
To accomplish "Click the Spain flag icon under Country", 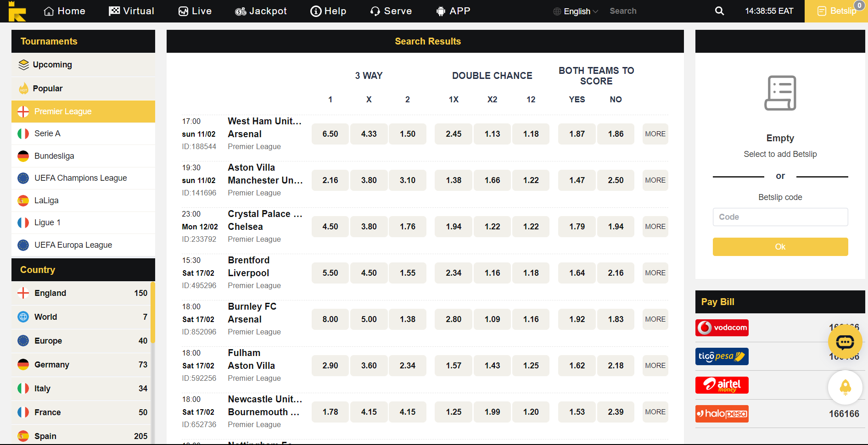I will tap(23, 436).
